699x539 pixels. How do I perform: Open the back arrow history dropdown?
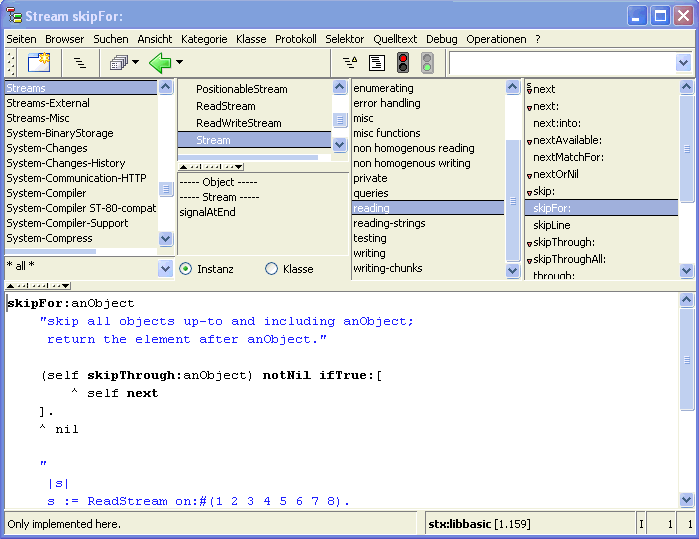pos(179,62)
